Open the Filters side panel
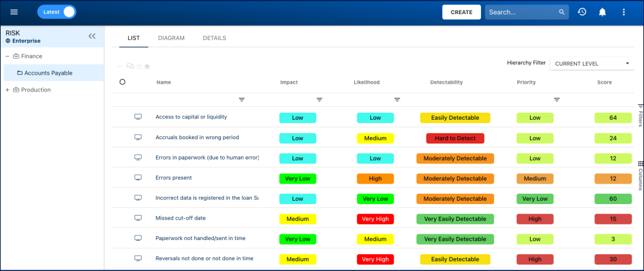Viewport: 644px width, 271px height. (640, 115)
